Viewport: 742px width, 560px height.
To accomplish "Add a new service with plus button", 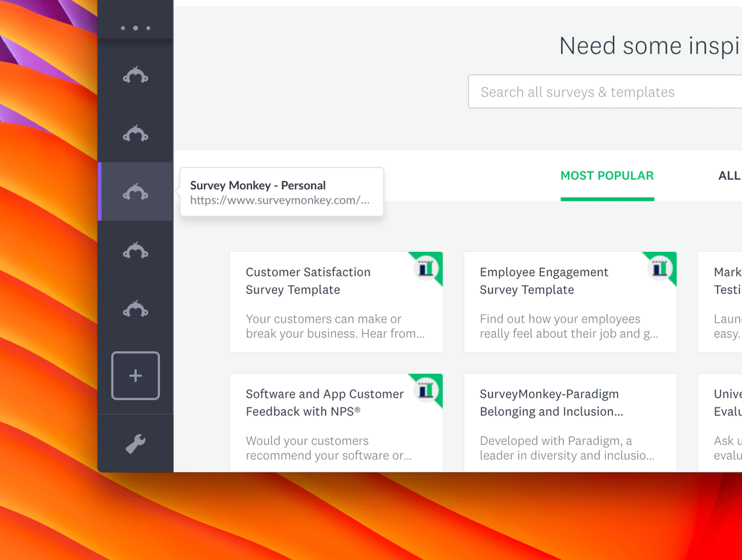I will (x=136, y=375).
